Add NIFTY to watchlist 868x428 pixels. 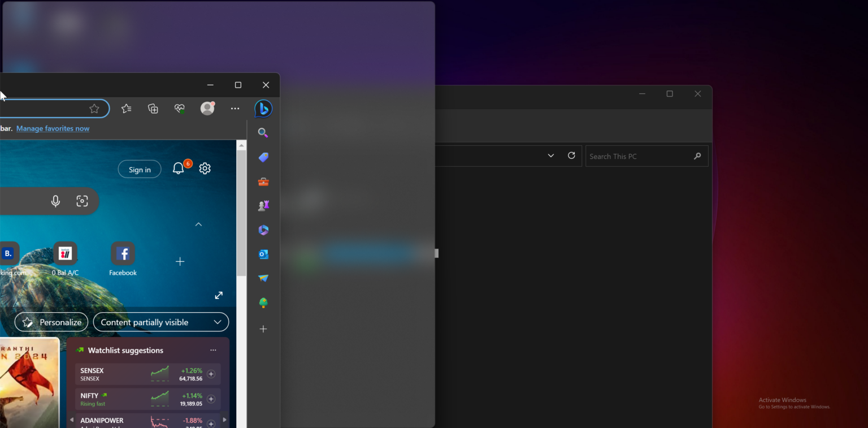211,399
